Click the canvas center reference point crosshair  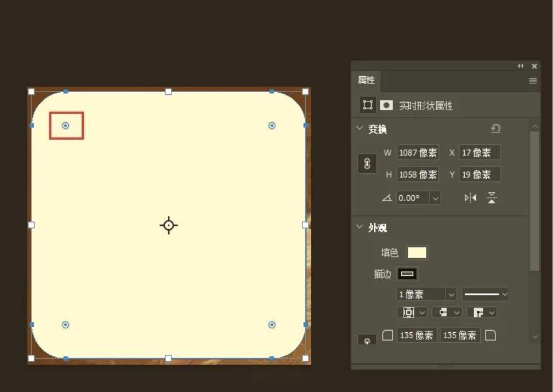(169, 225)
